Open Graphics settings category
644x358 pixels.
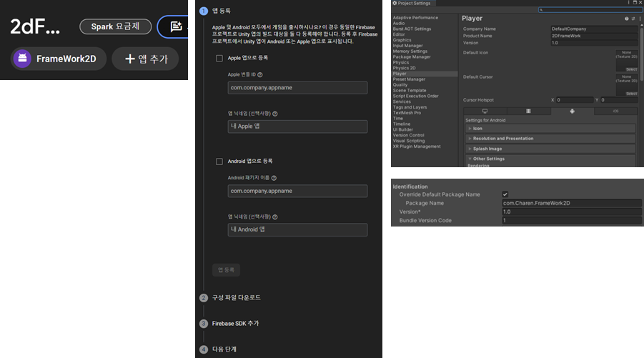coord(402,40)
